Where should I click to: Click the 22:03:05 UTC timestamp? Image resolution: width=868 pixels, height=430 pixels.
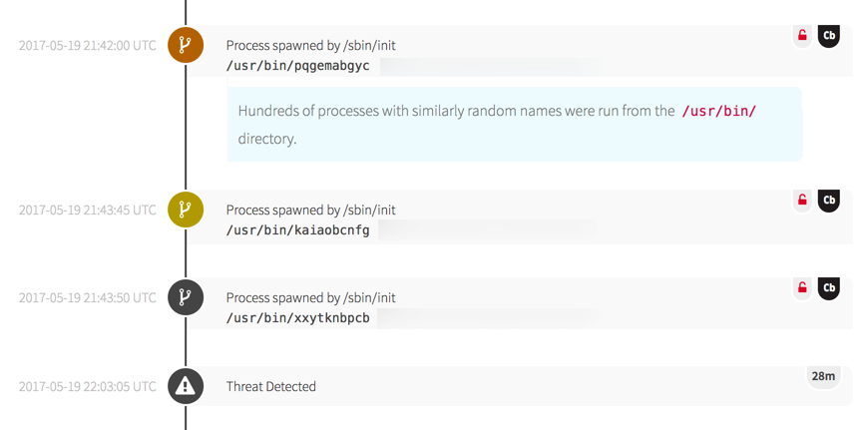pyautogui.click(x=88, y=386)
